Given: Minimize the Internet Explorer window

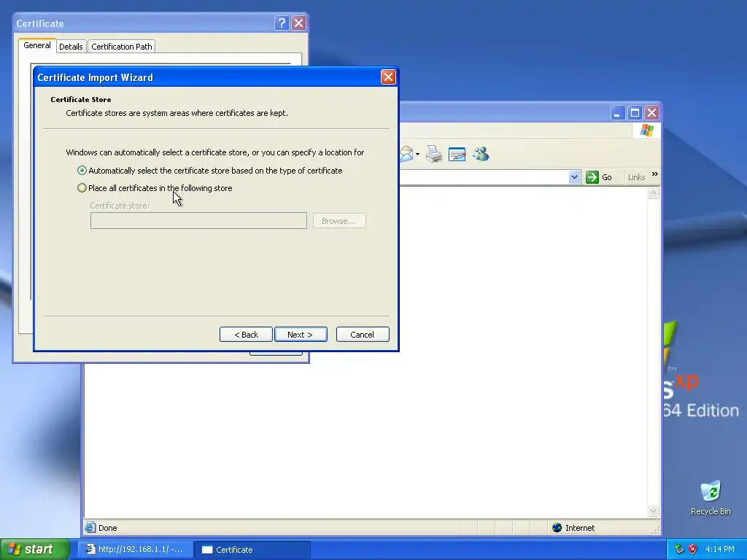Looking at the screenshot, I should coord(617,113).
